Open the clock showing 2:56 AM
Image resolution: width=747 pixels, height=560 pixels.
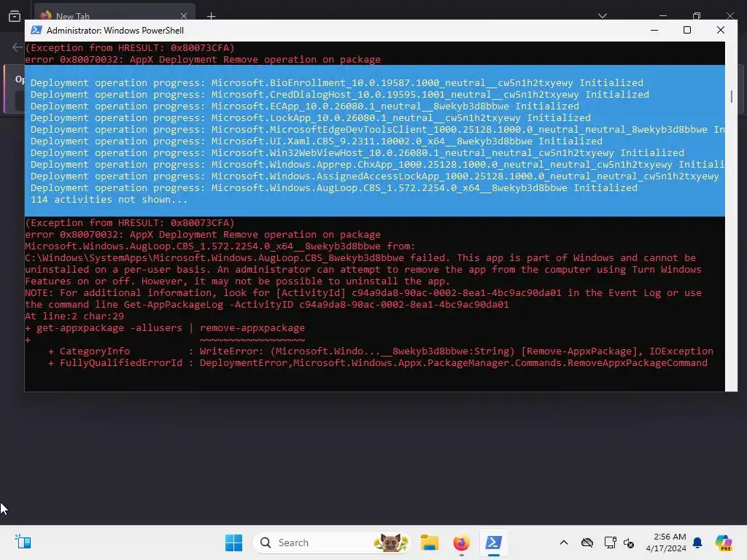(666, 542)
